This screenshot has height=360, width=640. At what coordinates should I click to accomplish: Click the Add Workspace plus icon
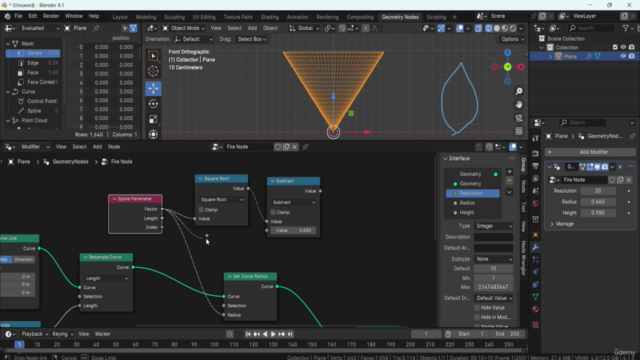(x=454, y=17)
